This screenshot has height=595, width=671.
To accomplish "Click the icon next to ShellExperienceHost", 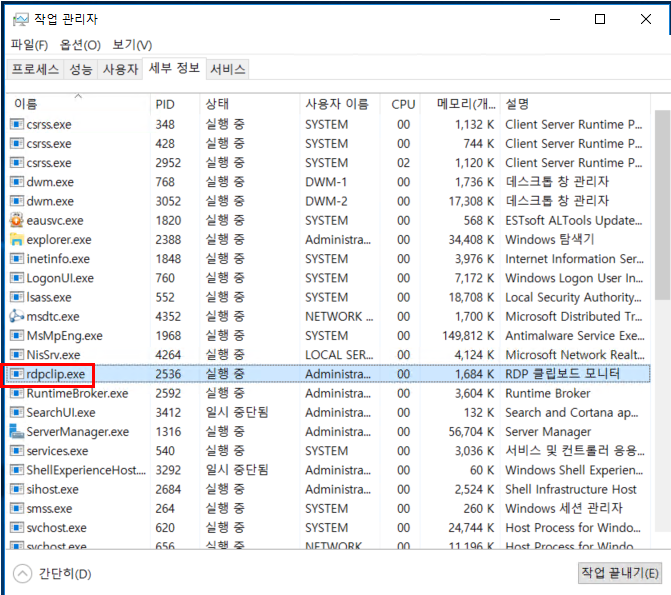I will coord(16,470).
